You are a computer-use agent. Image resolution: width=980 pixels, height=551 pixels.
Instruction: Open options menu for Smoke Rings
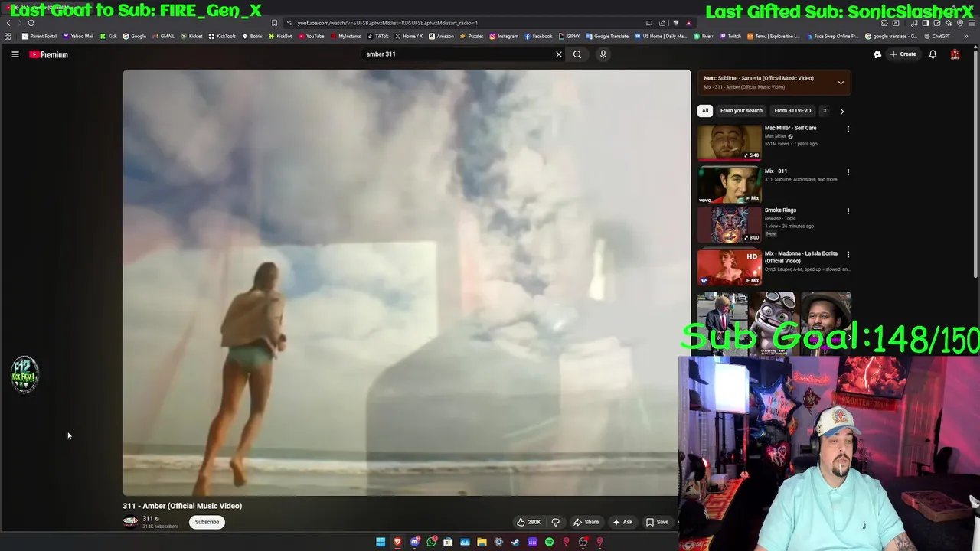tap(848, 210)
